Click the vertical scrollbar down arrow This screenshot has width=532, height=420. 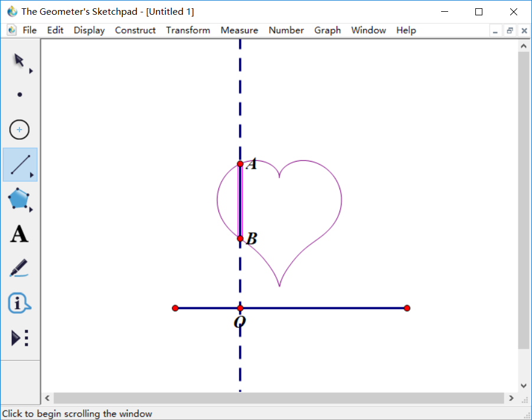[x=523, y=386]
